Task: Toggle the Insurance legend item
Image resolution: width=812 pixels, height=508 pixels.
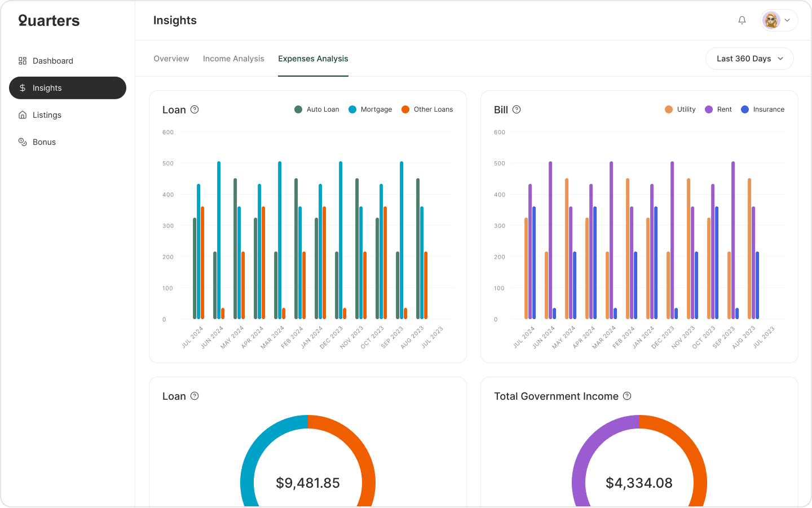Action: pyautogui.click(x=762, y=109)
